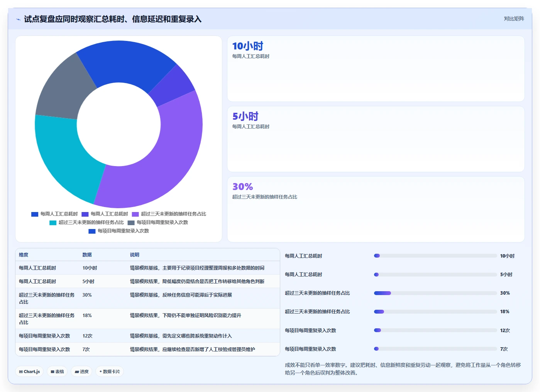Click description 情景模拟结果，应继续检查是否新增了人工校验或管理员维护
The image size is (540, 392).
[x=192, y=350]
